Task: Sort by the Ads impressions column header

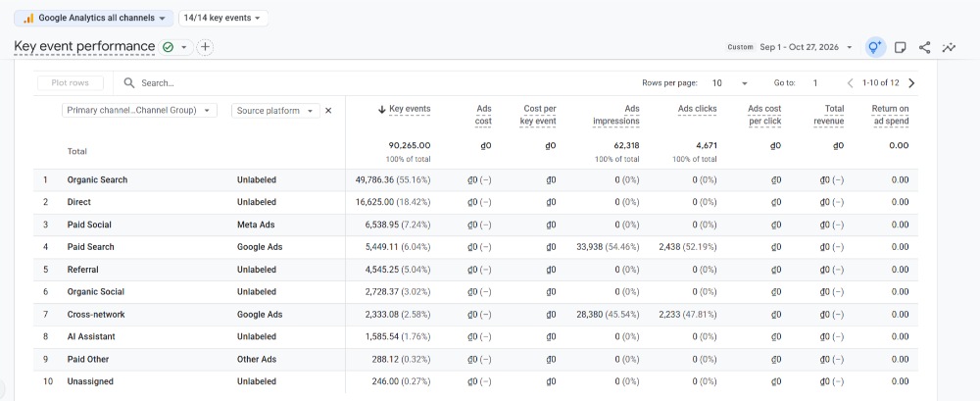Action: pos(615,115)
